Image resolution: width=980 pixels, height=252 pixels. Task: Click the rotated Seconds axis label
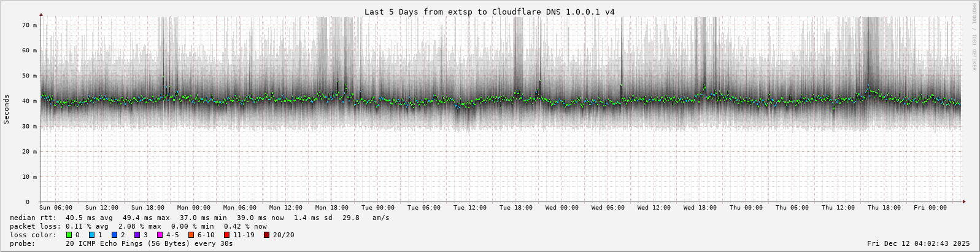click(x=7, y=109)
